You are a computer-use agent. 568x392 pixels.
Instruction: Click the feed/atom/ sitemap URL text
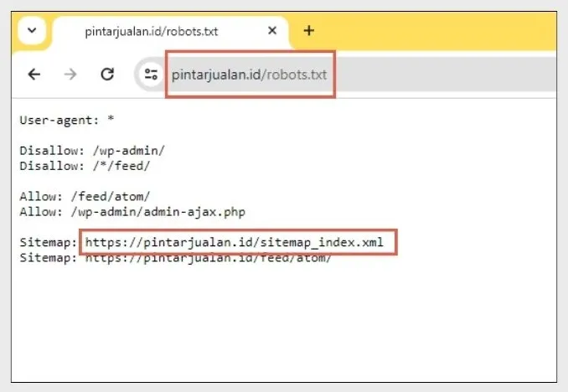coord(209,258)
